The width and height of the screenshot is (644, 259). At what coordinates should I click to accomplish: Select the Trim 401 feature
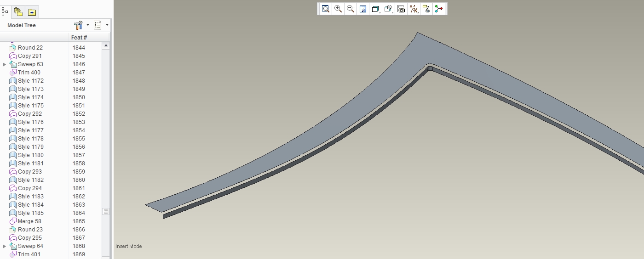coord(29,254)
